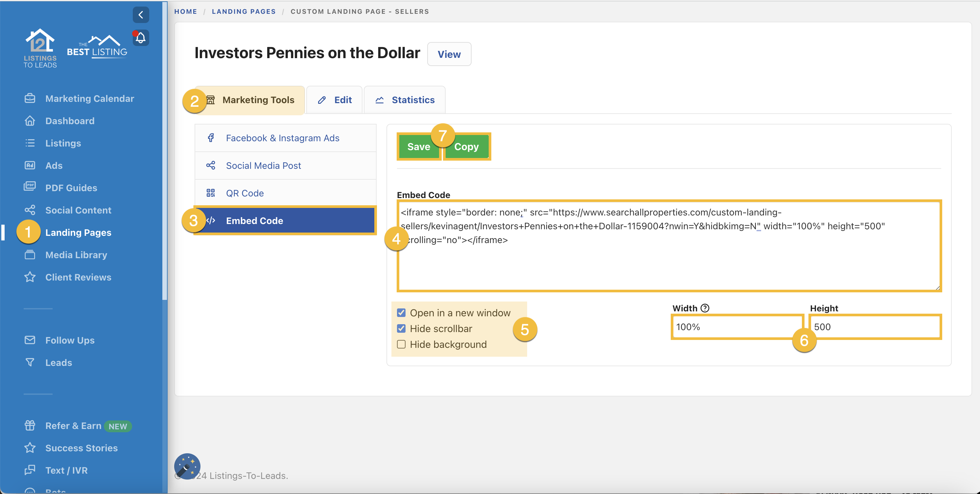This screenshot has height=494, width=980.
Task: Switch to the Edit tab
Action: (335, 100)
